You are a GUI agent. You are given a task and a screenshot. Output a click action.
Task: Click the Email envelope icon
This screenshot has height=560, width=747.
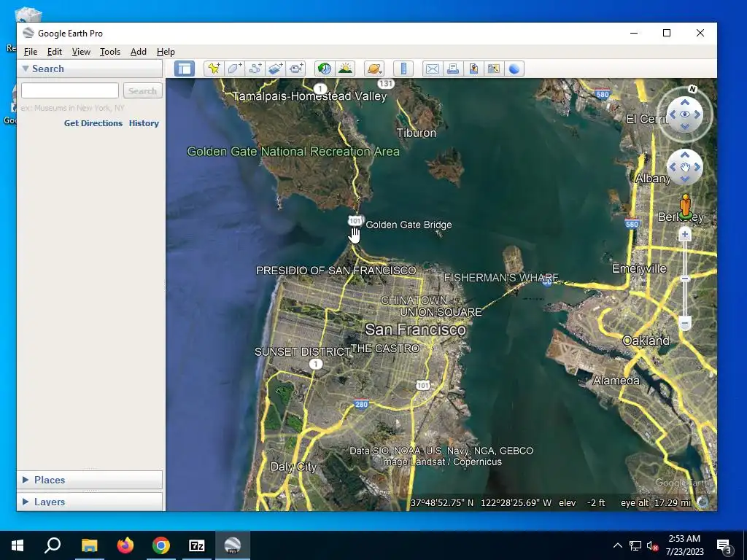(433, 69)
